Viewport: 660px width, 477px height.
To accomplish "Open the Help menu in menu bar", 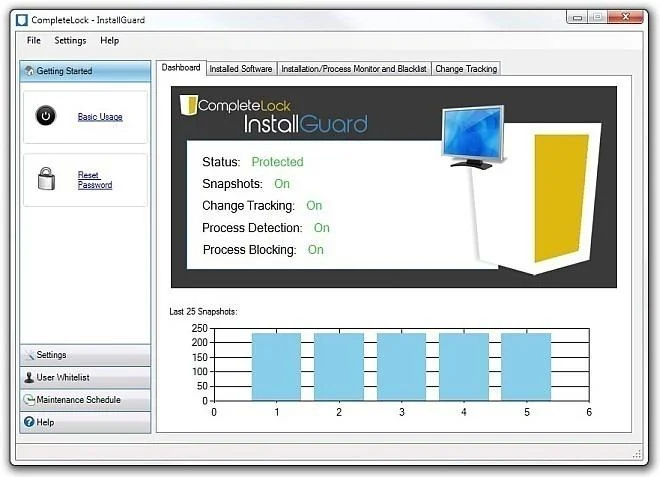I will point(109,40).
